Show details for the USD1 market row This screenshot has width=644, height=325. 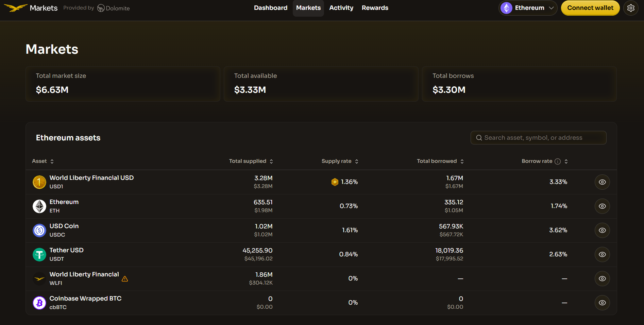pos(602,182)
